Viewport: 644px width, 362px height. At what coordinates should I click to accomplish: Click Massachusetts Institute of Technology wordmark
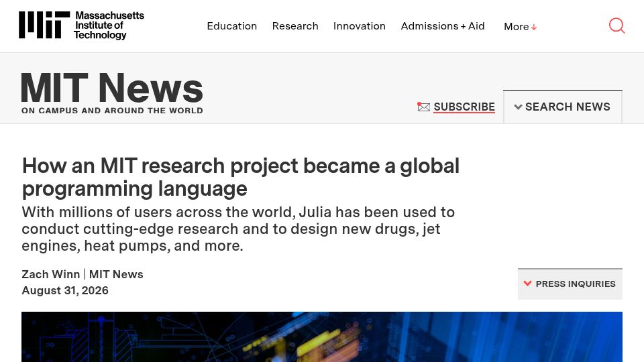tap(109, 25)
